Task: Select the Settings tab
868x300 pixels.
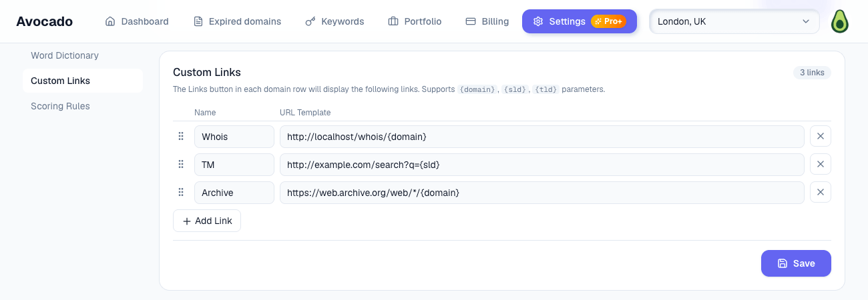Action: pos(580,21)
